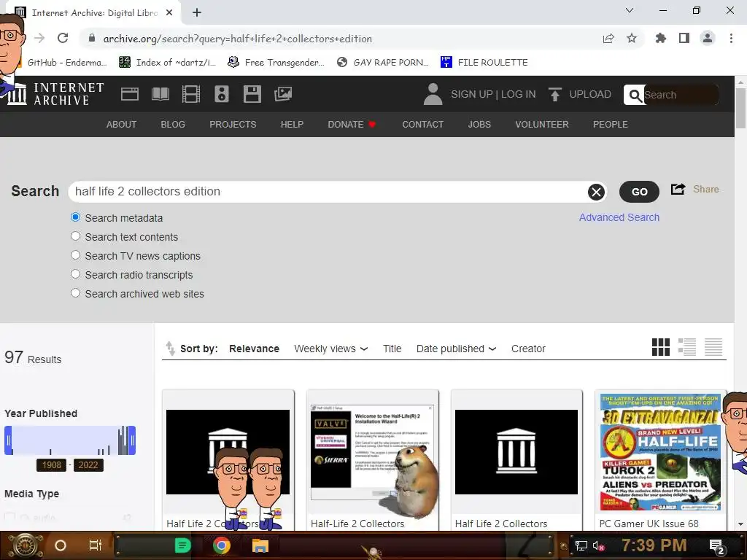This screenshot has height=560, width=747.
Task: Click the SIGN UP | LOG IN link
Action: coord(494,94)
